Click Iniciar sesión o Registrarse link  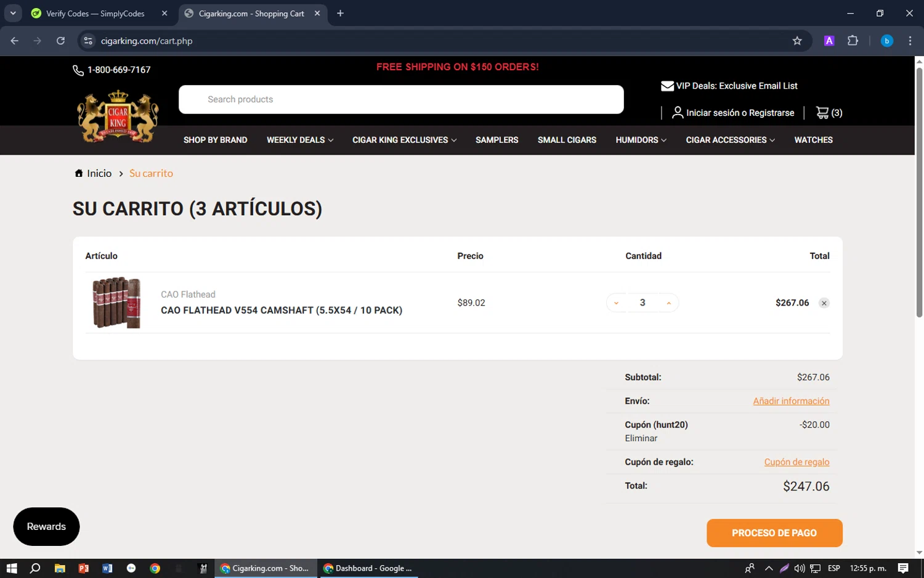[x=740, y=113]
